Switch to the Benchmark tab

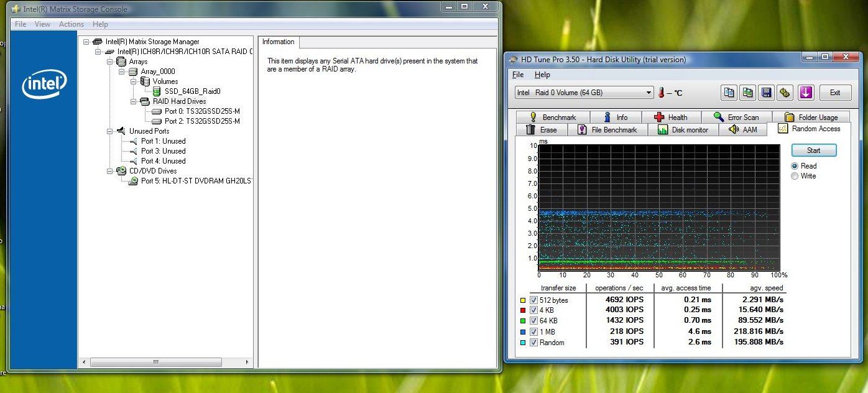point(552,117)
